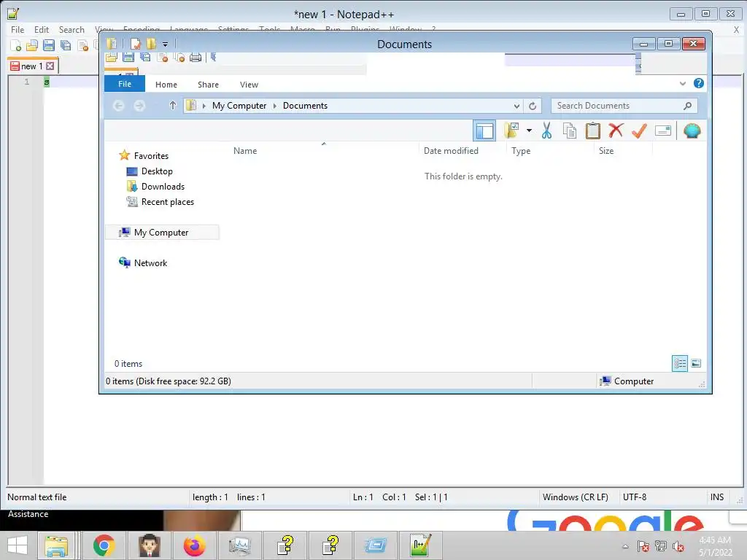Click Properties icon in Documents title bar
The height and width of the screenshot is (560, 747).
point(135,44)
